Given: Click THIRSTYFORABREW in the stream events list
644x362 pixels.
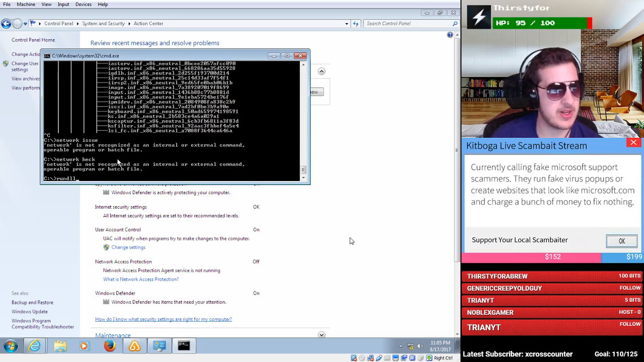Looking at the screenshot, I should pyautogui.click(x=497, y=277).
